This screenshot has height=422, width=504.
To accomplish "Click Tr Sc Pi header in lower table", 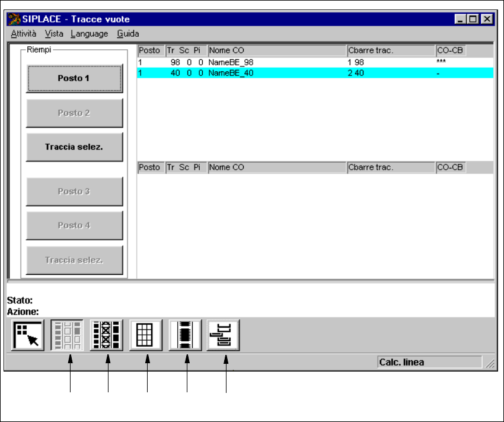I will click(x=186, y=167).
